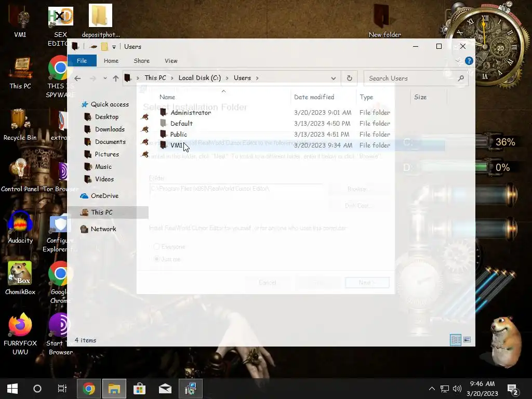The width and height of the screenshot is (532, 399).
Task: Open the depositphot... folder on desktop
Action: pos(101,21)
